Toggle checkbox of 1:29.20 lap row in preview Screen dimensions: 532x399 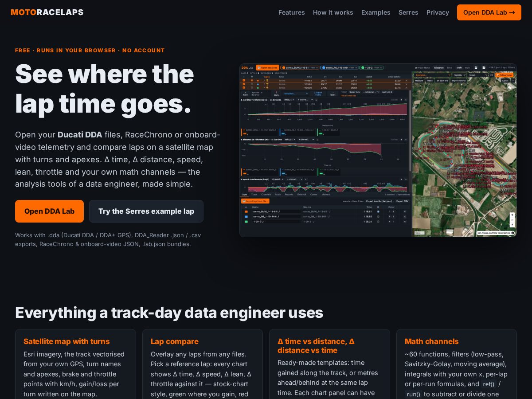point(244,87)
